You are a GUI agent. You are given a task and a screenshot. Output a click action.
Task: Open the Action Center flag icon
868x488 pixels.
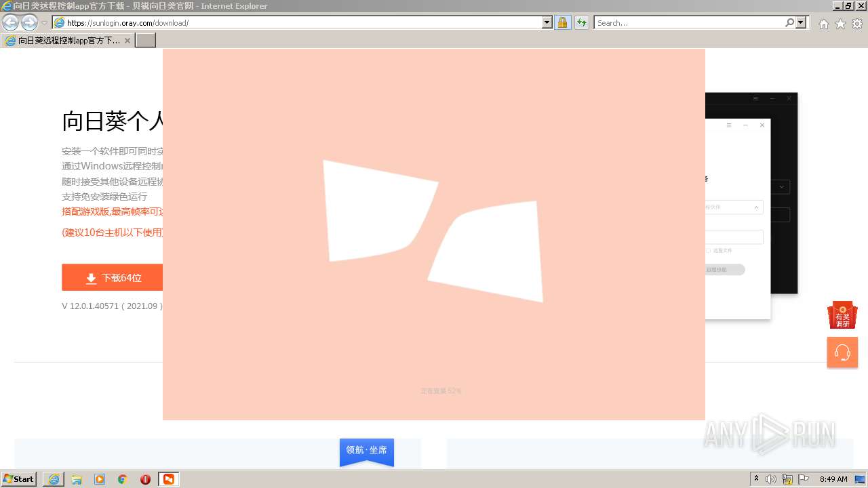[804, 479]
